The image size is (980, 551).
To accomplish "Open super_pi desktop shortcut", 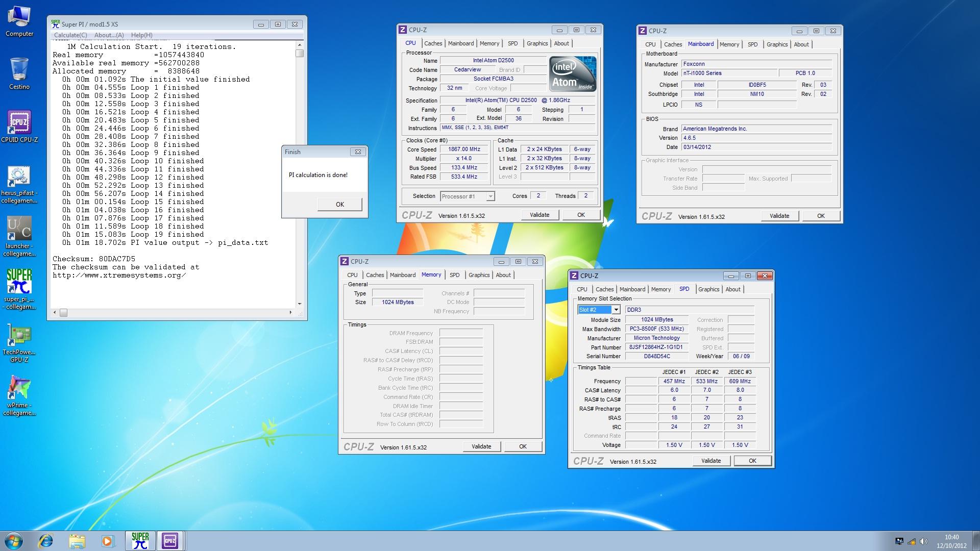I will pyautogui.click(x=19, y=290).
